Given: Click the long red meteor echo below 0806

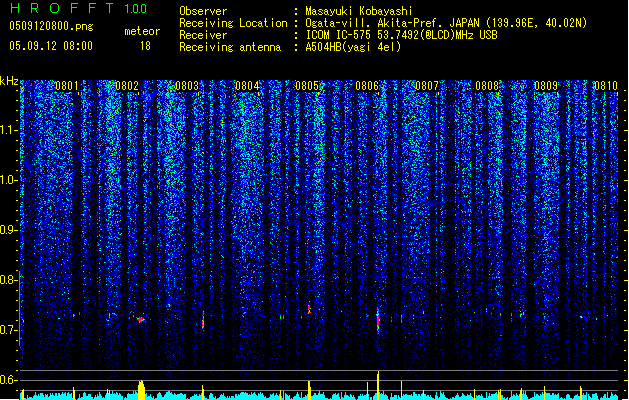Looking at the screenshot, I should [x=378, y=321].
